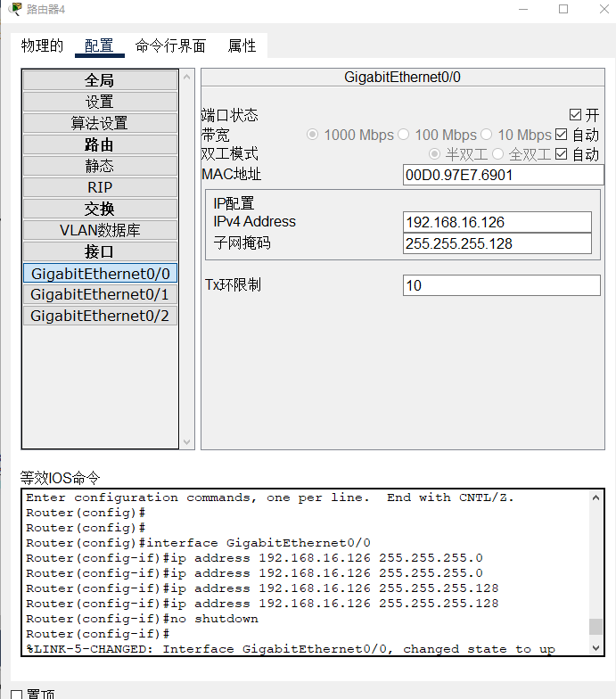Select 全双工 duplex radio
Screen dimensions: 616x699
pos(497,154)
